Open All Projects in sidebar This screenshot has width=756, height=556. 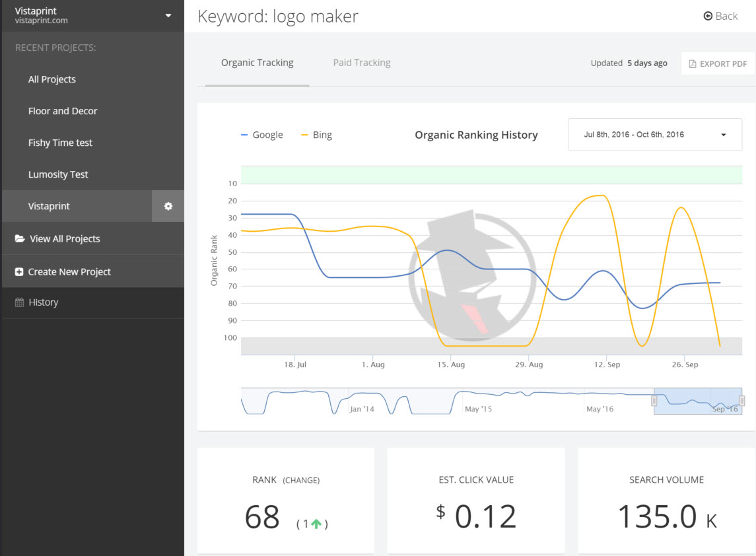[x=52, y=79]
